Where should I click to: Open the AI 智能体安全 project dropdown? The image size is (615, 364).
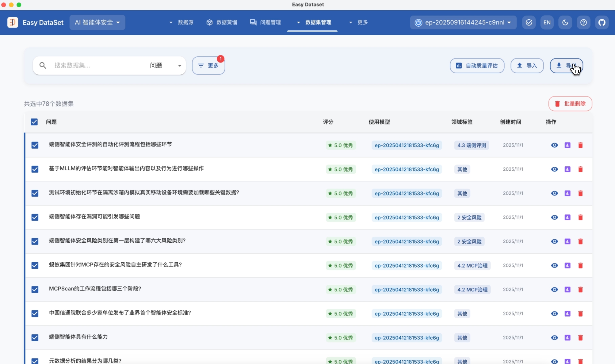pos(97,22)
